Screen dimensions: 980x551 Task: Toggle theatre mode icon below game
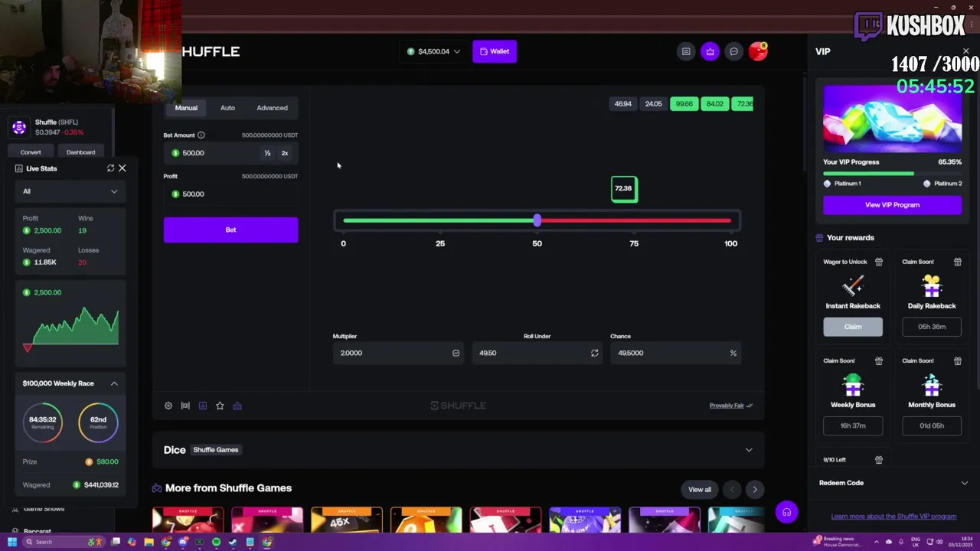(185, 406)
